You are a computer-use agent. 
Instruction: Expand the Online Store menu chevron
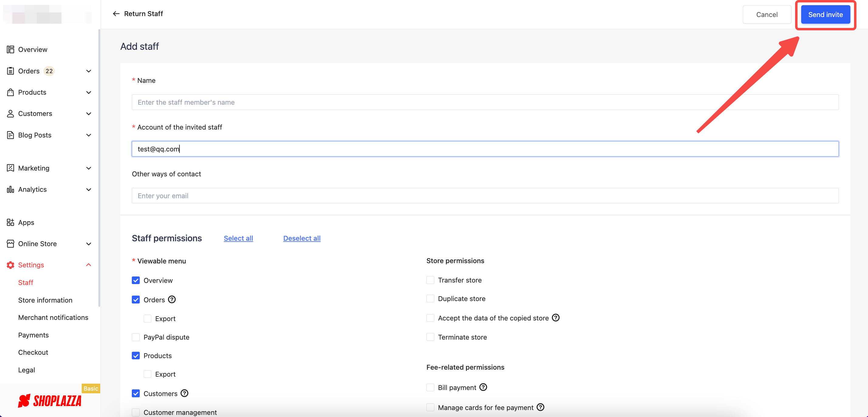point(89,243)
